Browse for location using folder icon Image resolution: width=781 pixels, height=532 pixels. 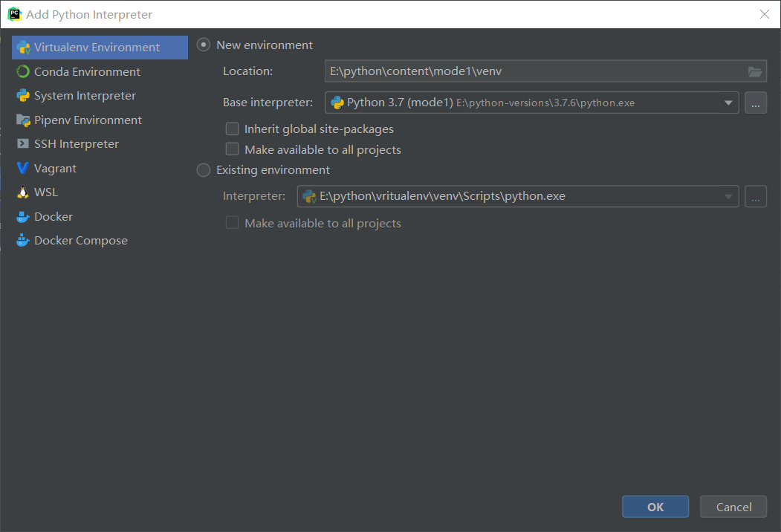coord(755,72)
